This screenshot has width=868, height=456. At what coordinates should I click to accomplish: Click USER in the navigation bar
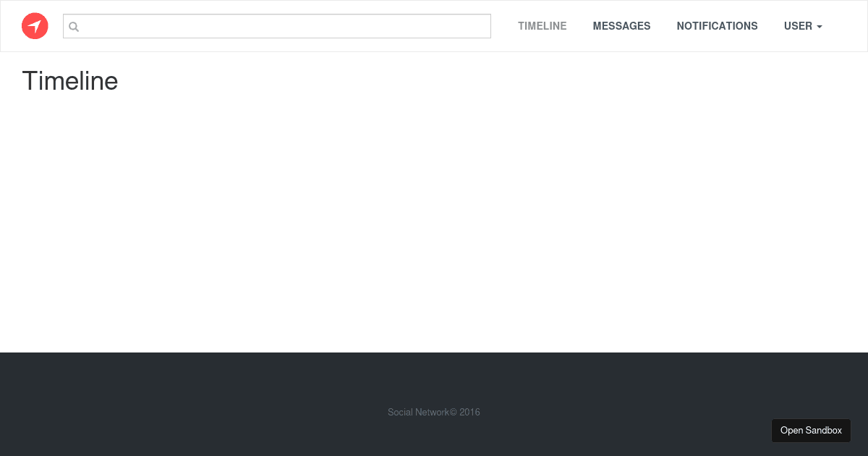(x=798, y=26)
